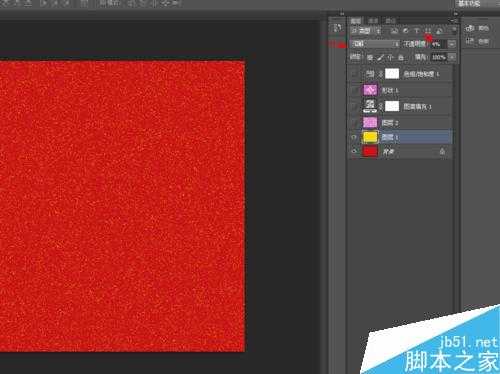Screen dimensions: 500x374
Task: Filter layers by smart object icon
Action: pyautogui.click(x=439, y=31)
